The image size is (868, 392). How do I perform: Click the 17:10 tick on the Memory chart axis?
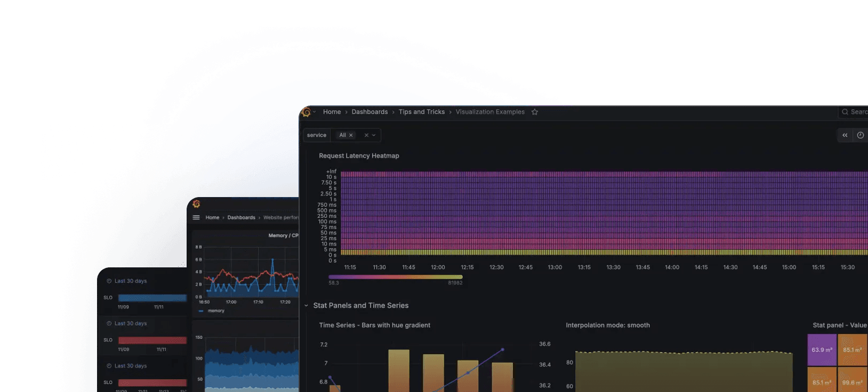[x=258, y=302]
